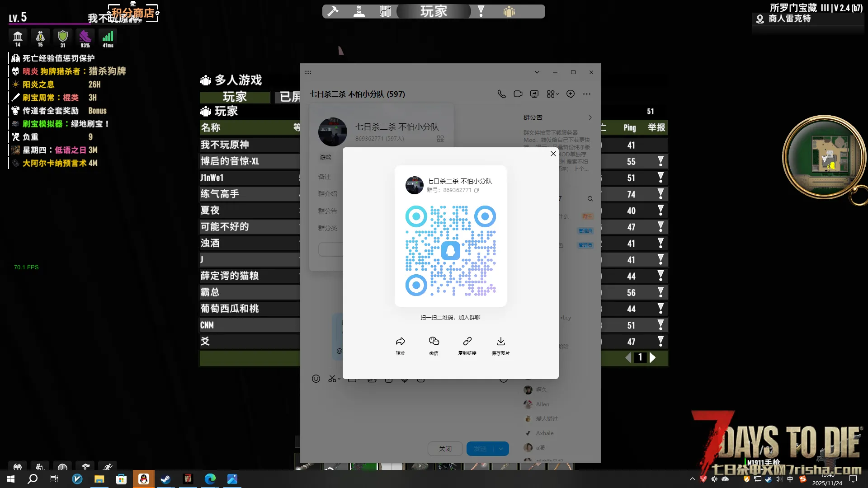868x488 pixels.
Task: Copy the group number 869362771
Action: point(476,190)
